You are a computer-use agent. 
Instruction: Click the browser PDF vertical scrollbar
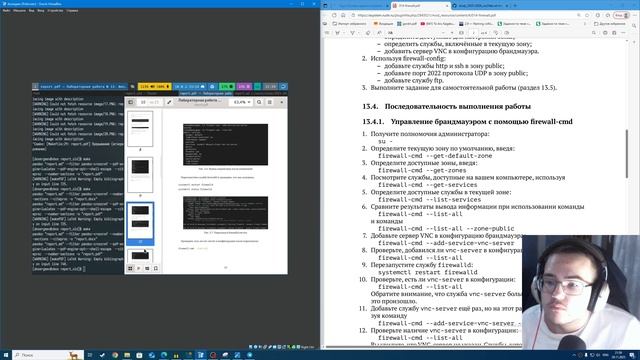(x=627, y=153)
